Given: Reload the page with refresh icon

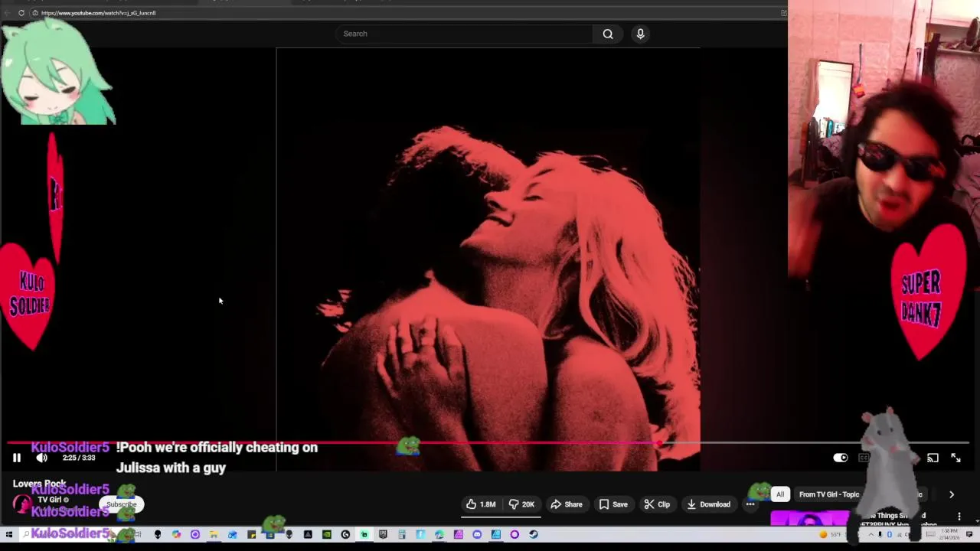Looking at the screenshot, I should [21, 13].
